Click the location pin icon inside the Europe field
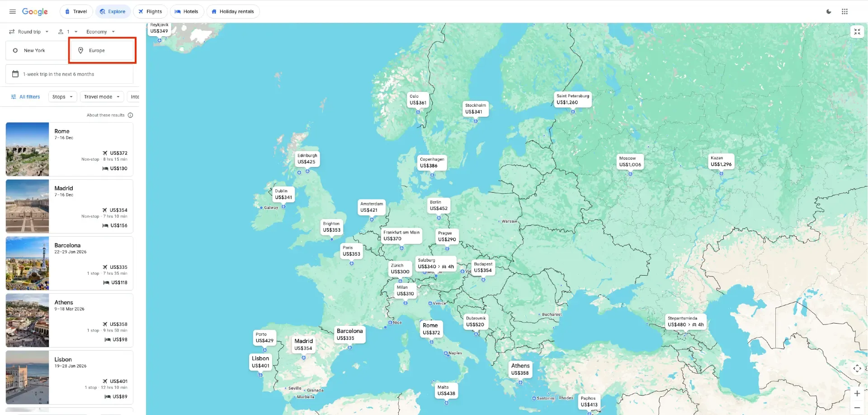 (x=80, y=50)
